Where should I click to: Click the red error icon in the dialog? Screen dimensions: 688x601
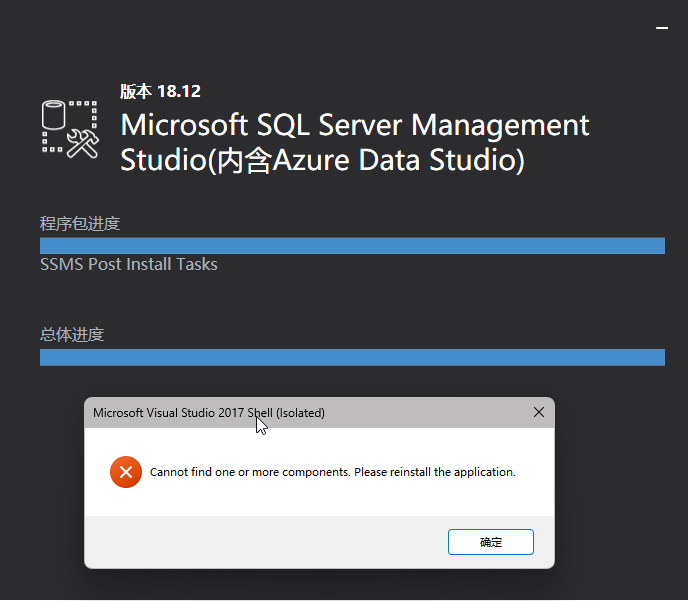click(x=125, y=471)
